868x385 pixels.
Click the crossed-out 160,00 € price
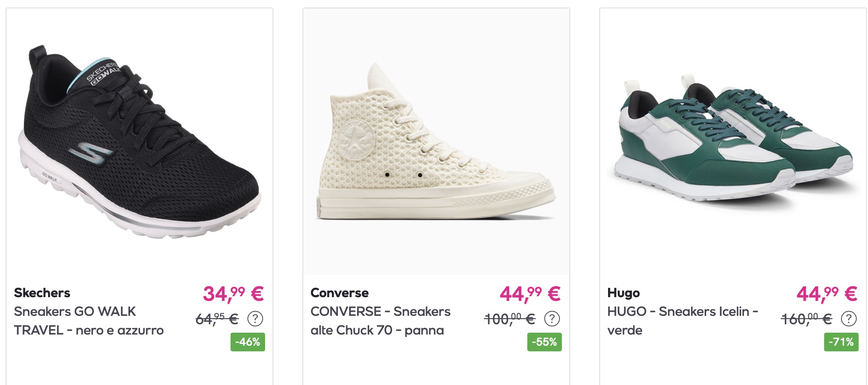click(806, 319)
